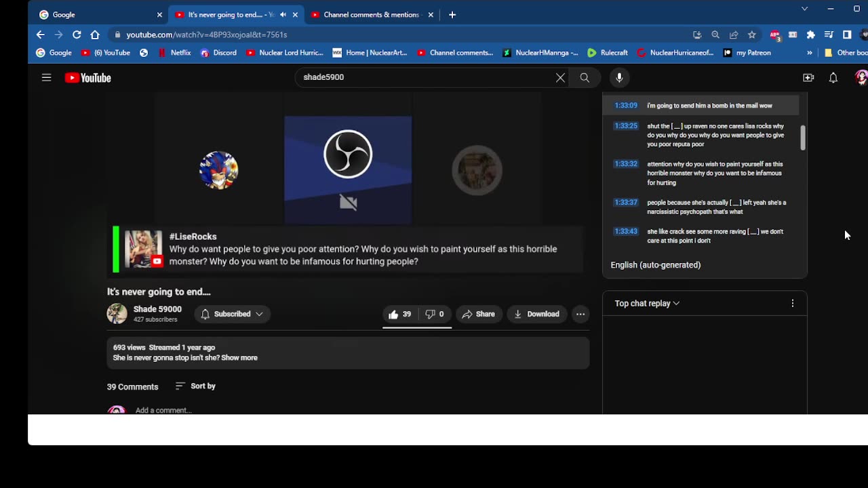This screenshot has height=488, width=868.
Task: Click the transcript panel scrollbar
Action: click(x=803, y=138)
